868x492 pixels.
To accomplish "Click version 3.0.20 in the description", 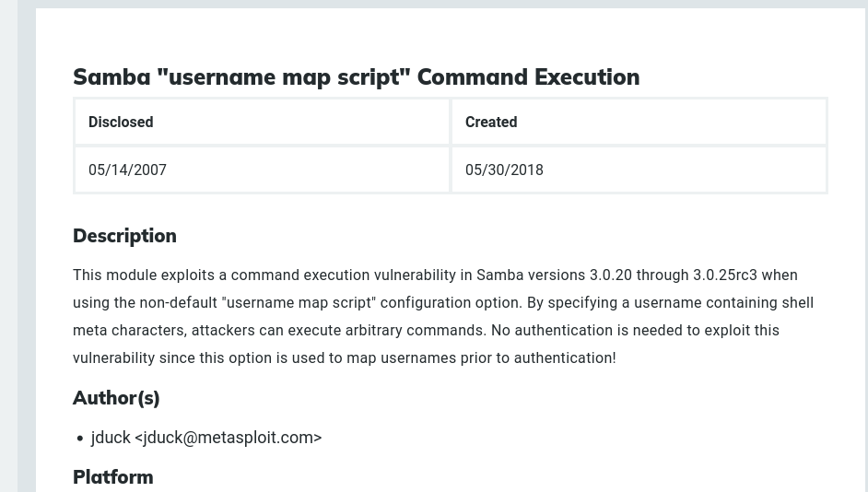I will [x=611, y=275].
